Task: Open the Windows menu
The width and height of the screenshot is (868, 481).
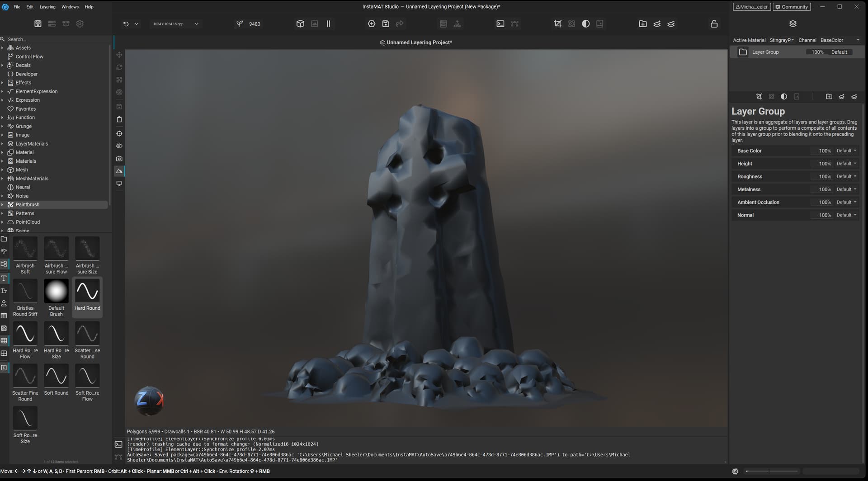Action: pyautogui.click(x=70, y=7)
